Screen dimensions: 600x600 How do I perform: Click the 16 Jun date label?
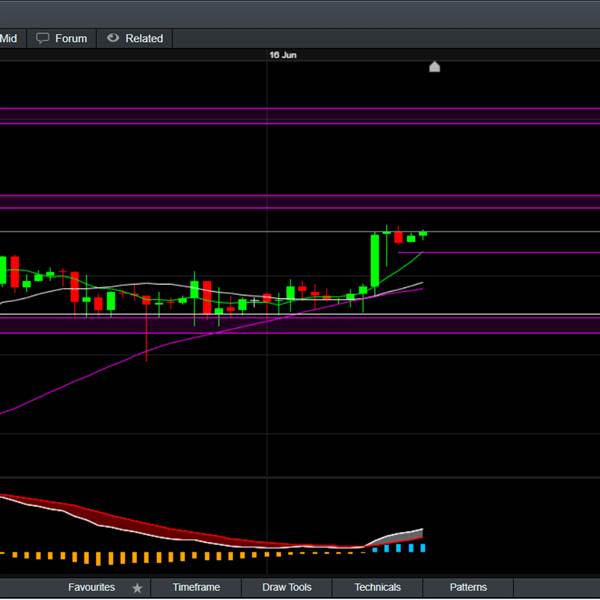click(x=283, y=55)
